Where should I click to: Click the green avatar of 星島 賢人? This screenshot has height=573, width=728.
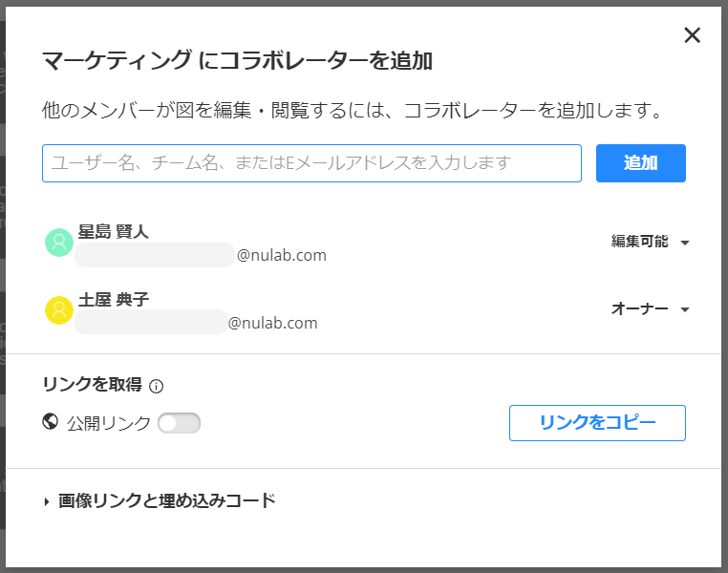[x=59, y=243]
